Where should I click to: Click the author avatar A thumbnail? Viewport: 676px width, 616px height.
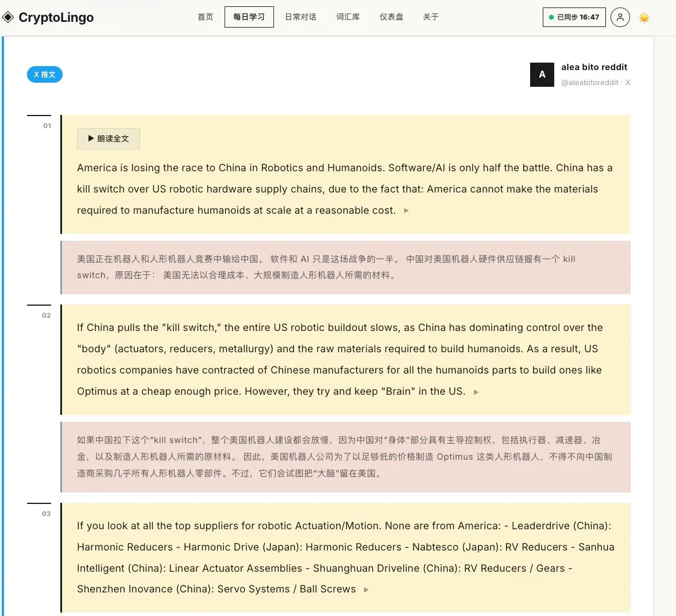[x=542, y=75]
